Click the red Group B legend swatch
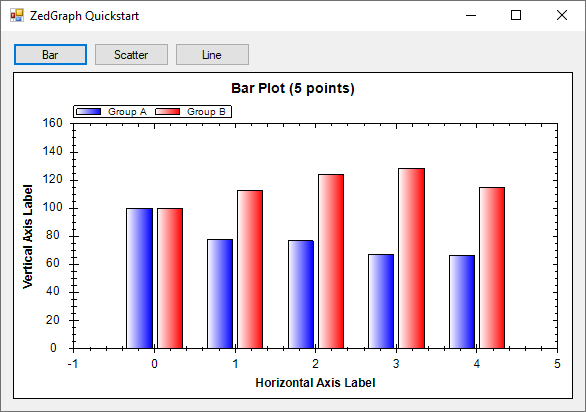This screenshot has height=412, width=586. pyautogui.click(x=167, y=111)
